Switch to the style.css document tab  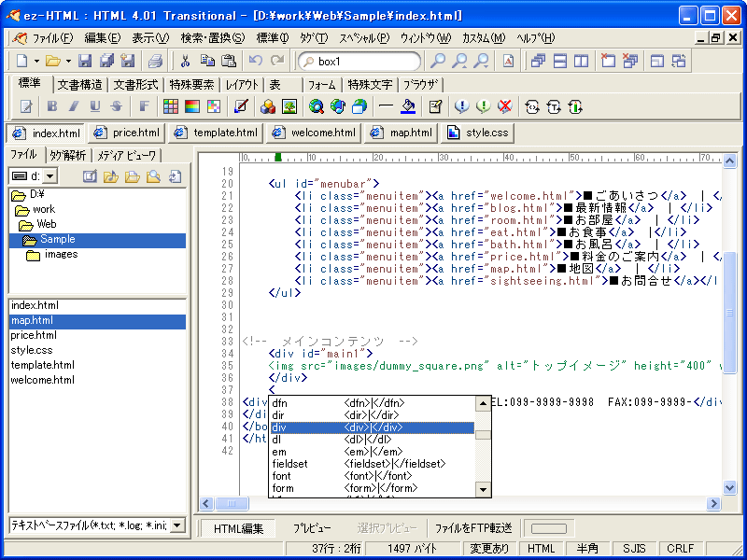(478, 133)
